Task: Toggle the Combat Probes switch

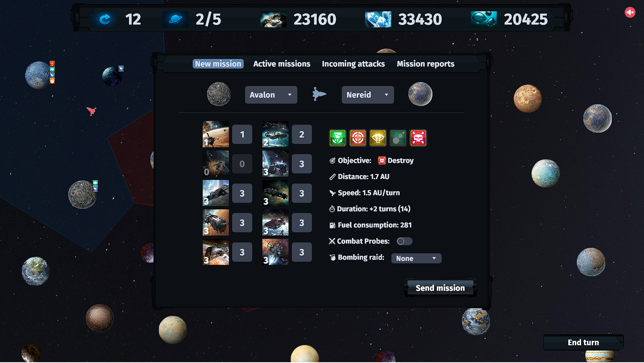Action: 404,241
